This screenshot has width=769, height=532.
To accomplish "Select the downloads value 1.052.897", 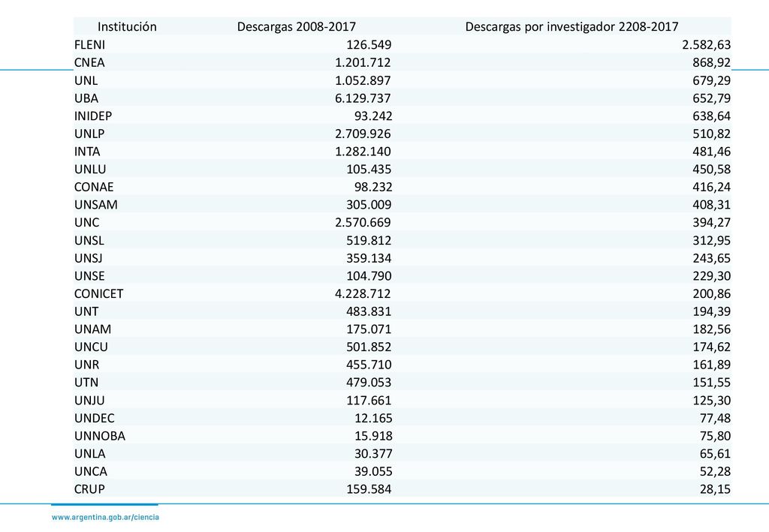I will pyautogui.click(x=363, y=80).
